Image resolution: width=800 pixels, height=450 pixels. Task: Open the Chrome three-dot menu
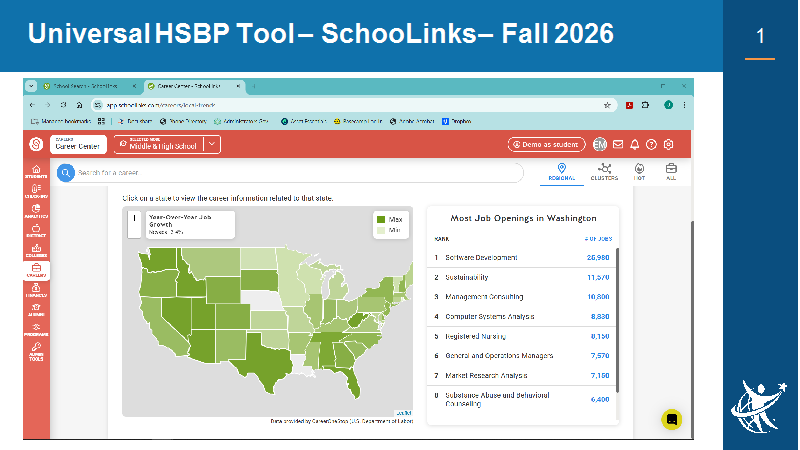click(684, 105)
